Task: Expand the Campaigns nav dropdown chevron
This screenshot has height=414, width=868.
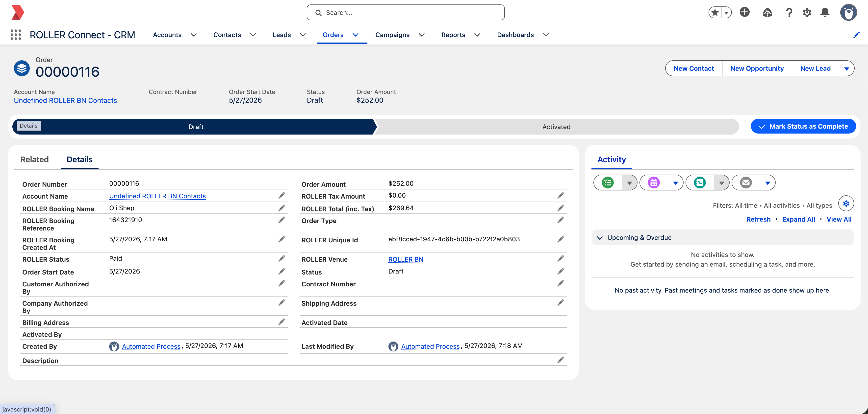Action: pyautogui.click(x=422, y=35)
